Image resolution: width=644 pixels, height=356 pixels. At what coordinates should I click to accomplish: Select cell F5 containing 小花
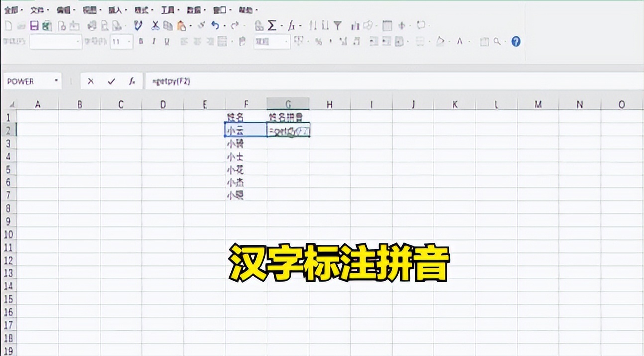(x=246, y=169)
